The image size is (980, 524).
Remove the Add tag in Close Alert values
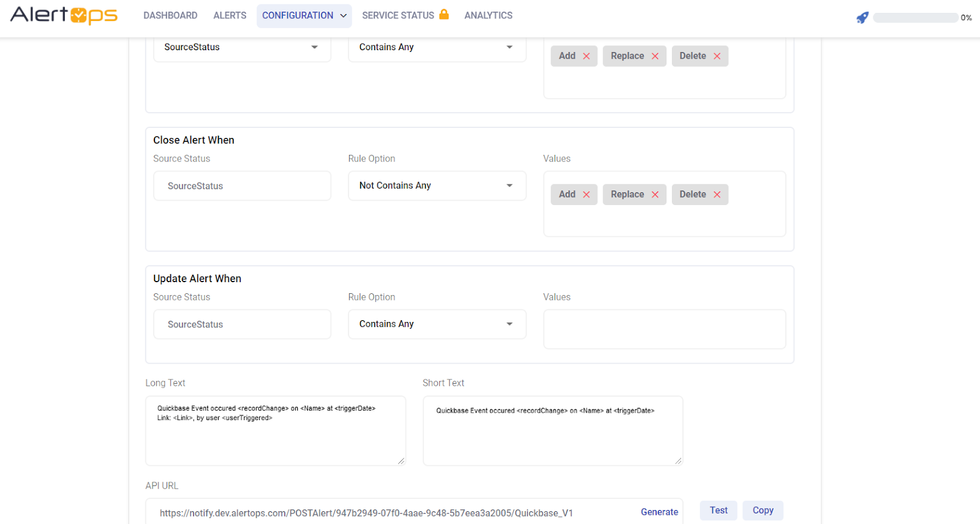(x=586, y=195)
